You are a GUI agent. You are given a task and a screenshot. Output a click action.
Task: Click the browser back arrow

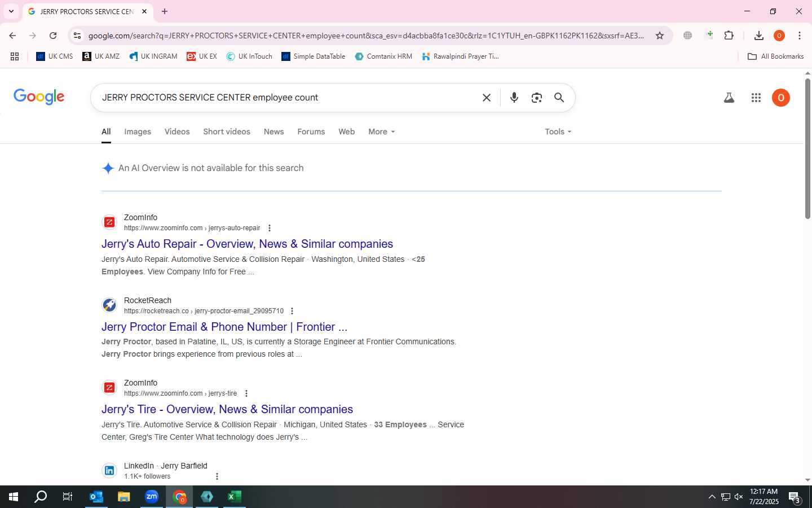tap(12, 36)
